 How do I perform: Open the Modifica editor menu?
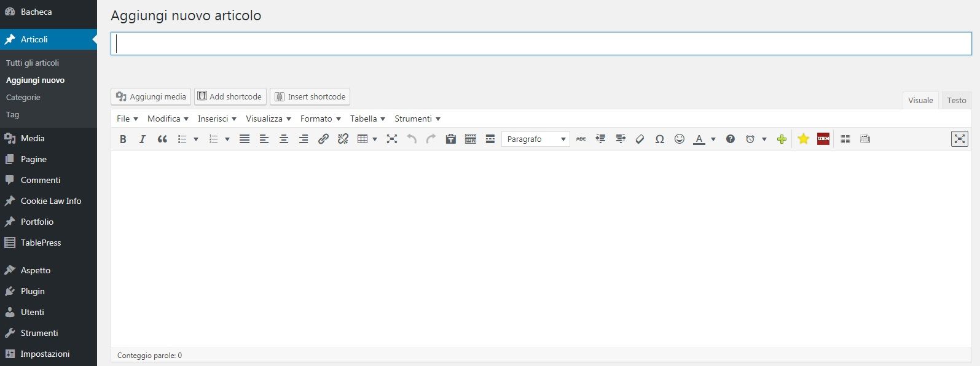[x=168, y=119]
